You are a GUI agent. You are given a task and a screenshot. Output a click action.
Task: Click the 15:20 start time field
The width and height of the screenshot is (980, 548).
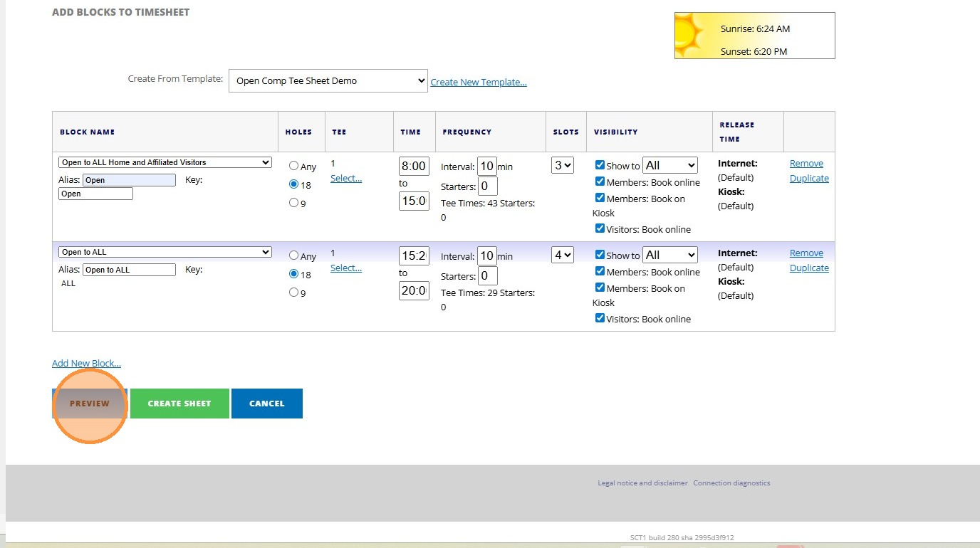414,256
